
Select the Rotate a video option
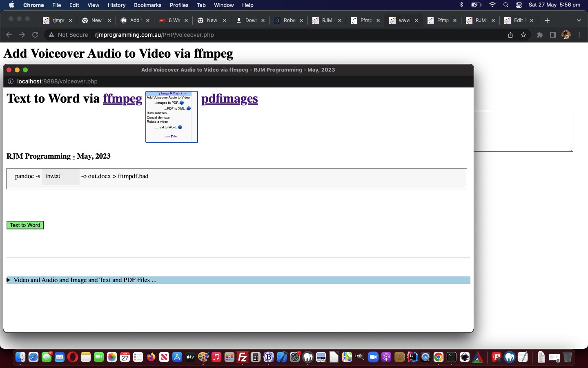(x=157, y=121)
